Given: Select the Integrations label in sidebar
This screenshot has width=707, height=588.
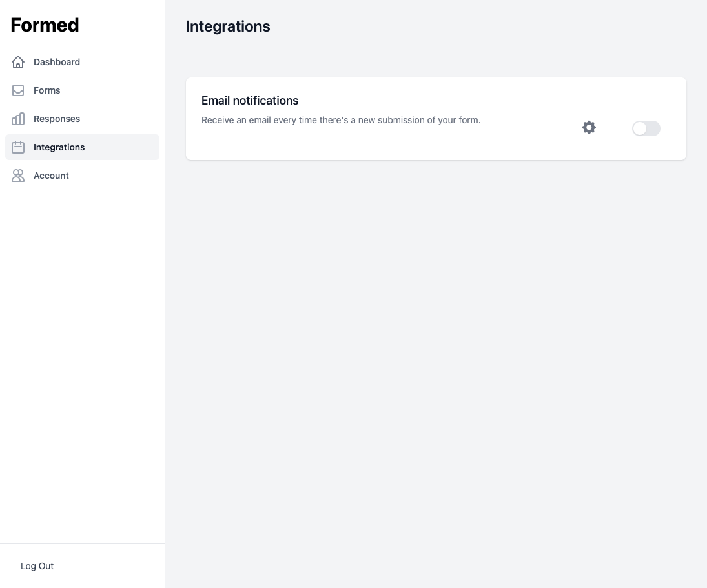Looking at the screenshot, I should pos(59,147).
